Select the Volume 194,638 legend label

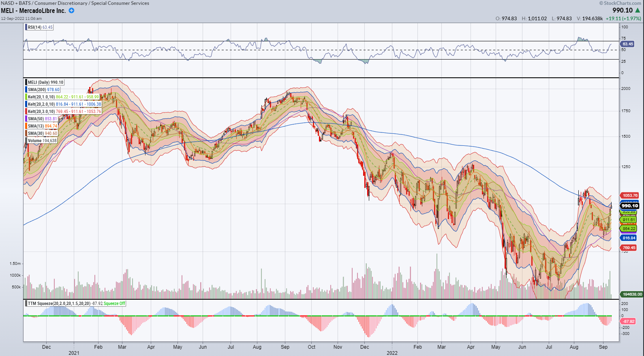pos(41,141)
